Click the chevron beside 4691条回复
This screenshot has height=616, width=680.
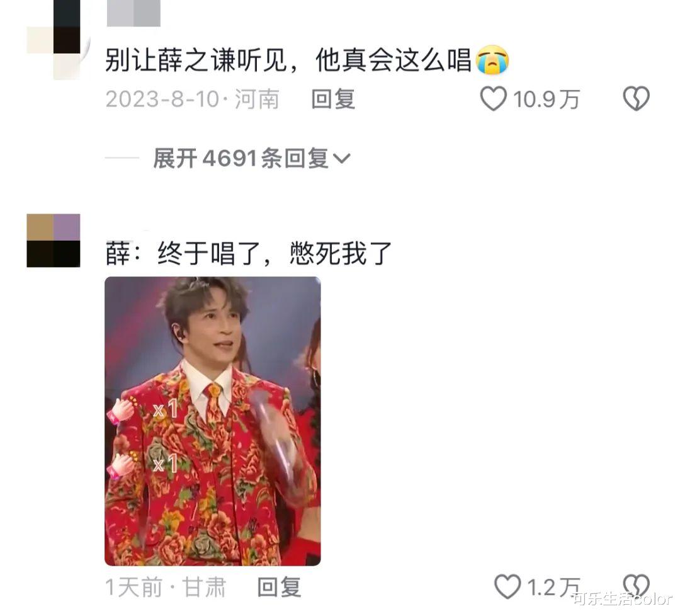[341, 158]
